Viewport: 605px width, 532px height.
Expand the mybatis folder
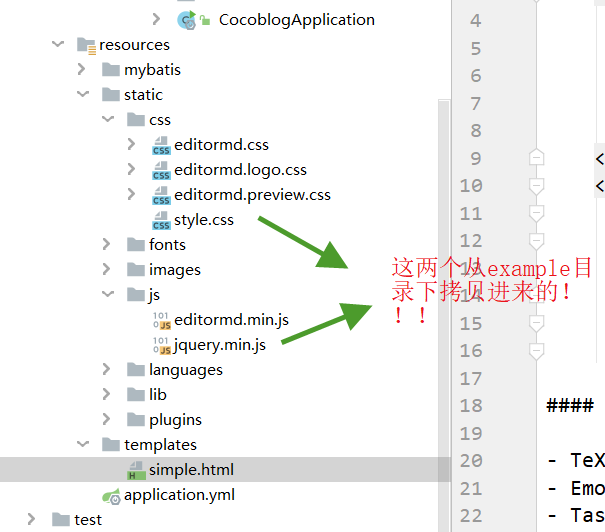pos(81,69)
